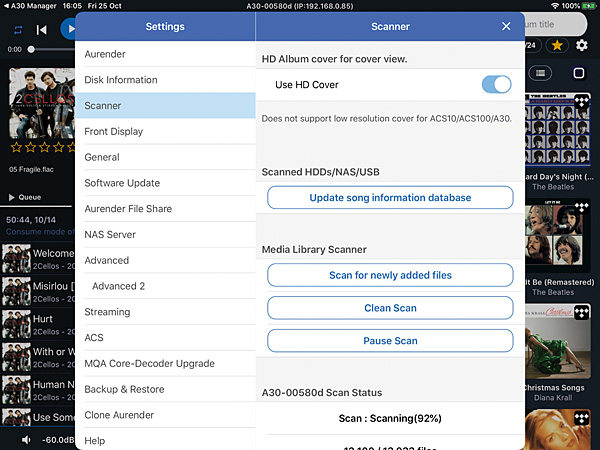Open Software Update settings
Screen dimensions: 600x450
[165, 183]
